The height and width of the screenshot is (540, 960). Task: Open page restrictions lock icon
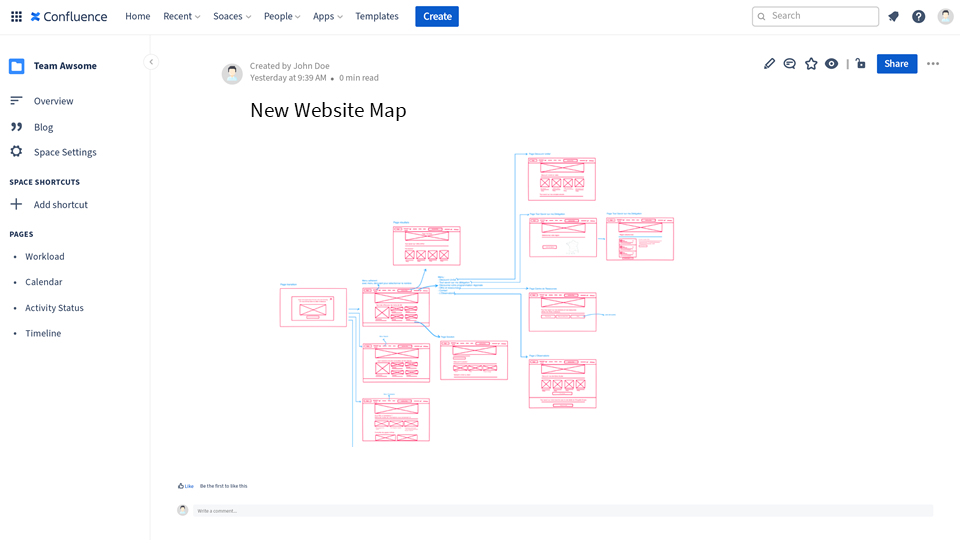pyautogui.click(x=861, y=64)
